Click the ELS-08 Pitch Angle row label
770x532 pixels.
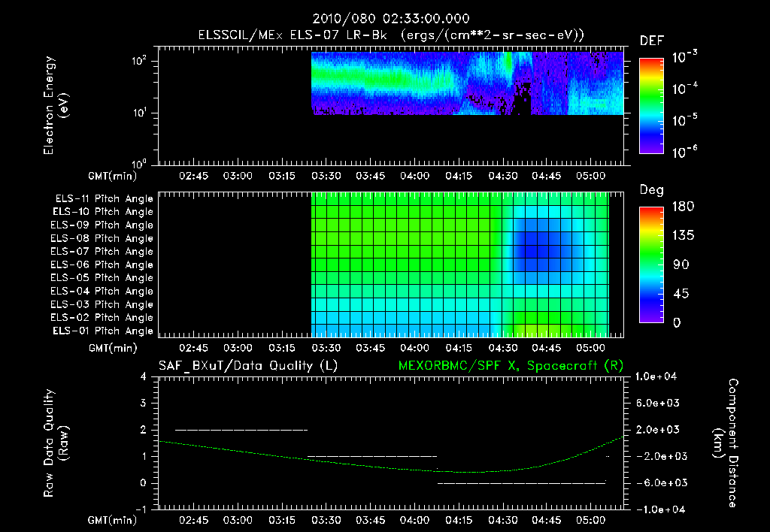click(102, 238)
